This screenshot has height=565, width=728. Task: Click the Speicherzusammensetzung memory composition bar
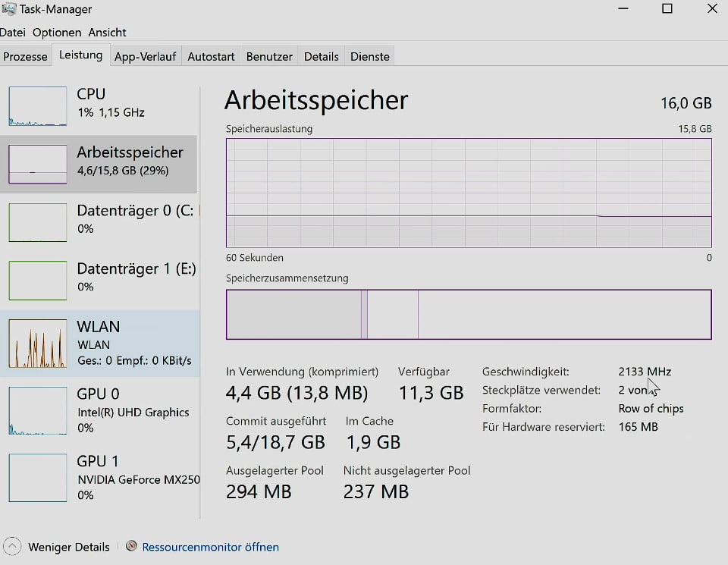(469, 315)
